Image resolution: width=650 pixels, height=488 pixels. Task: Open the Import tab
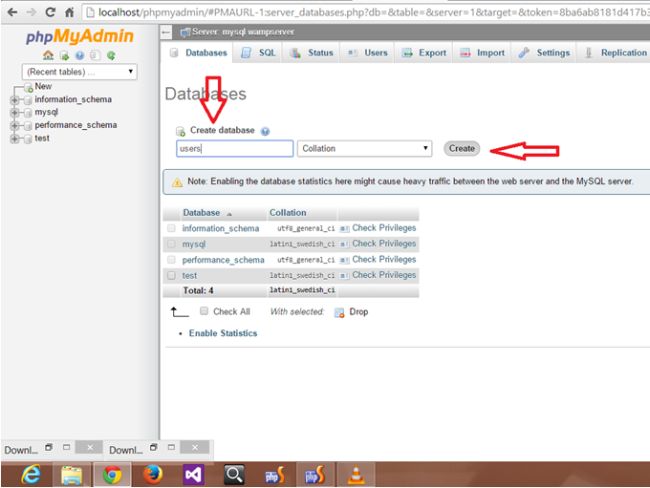(x=483, y=53)
